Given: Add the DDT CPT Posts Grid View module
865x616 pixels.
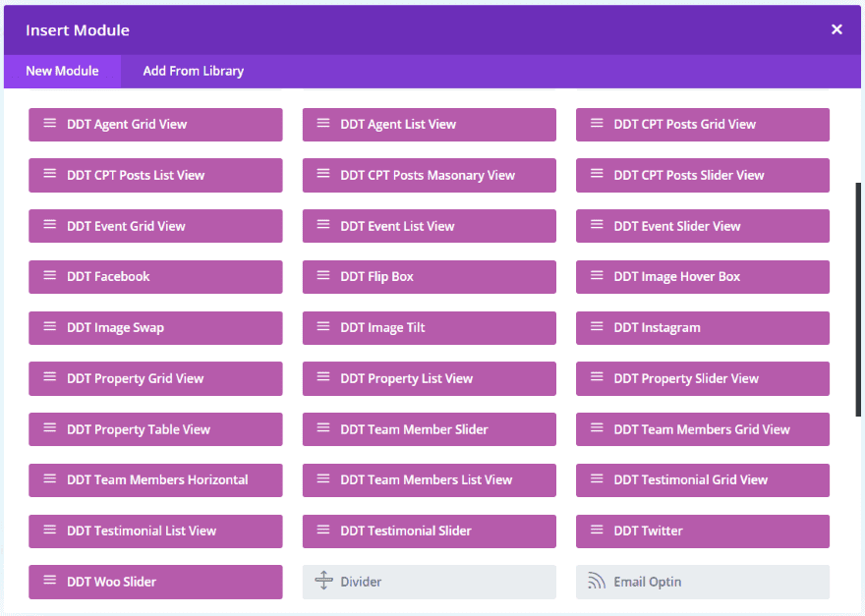Looking at the screenshot, I should click(703, 125).
